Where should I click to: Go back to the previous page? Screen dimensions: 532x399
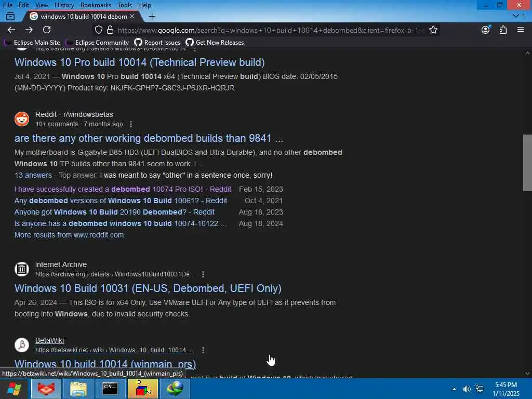point(11,30)
